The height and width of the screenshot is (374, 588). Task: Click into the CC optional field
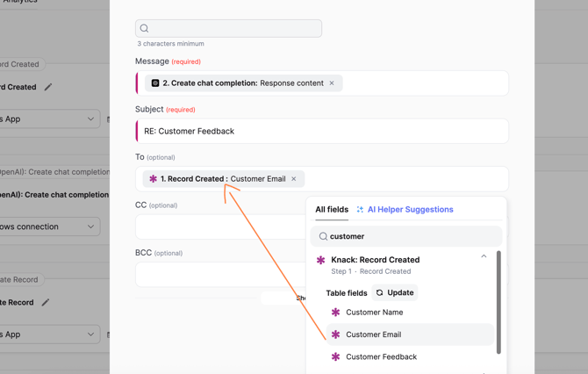[219, 227]
